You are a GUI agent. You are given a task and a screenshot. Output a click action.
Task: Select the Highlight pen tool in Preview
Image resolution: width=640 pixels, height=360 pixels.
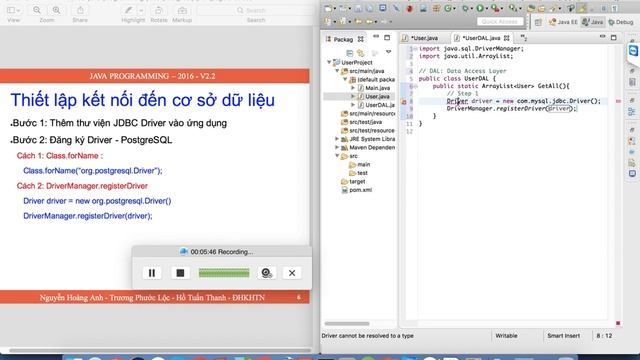coord(129,10)
